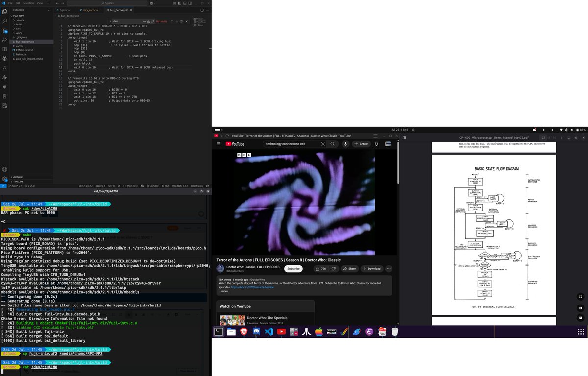The image size is (588, 376).
Task: Click Subscribe button for Doctor Who channel
Action: (x=294, y=269)
